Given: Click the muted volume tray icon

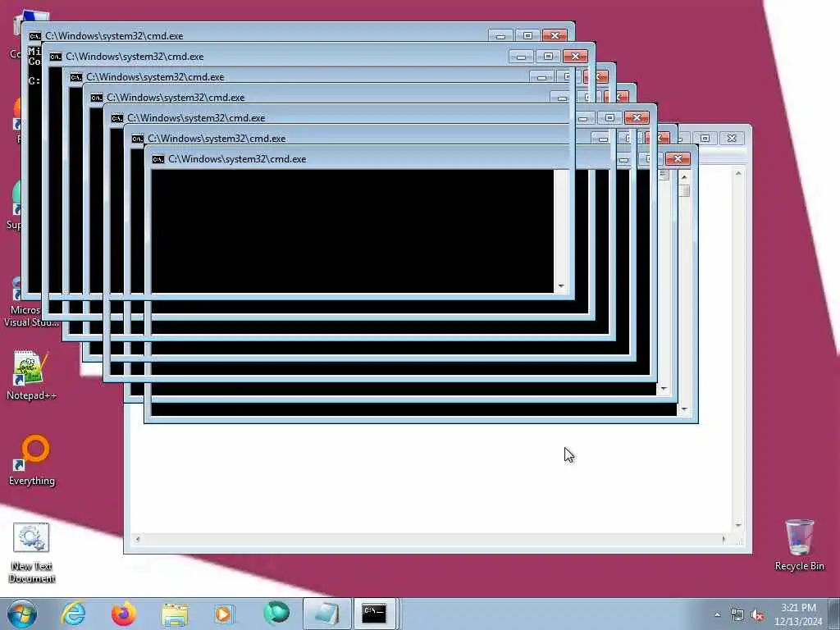Looking at the screenshot, I should (757, 615).
